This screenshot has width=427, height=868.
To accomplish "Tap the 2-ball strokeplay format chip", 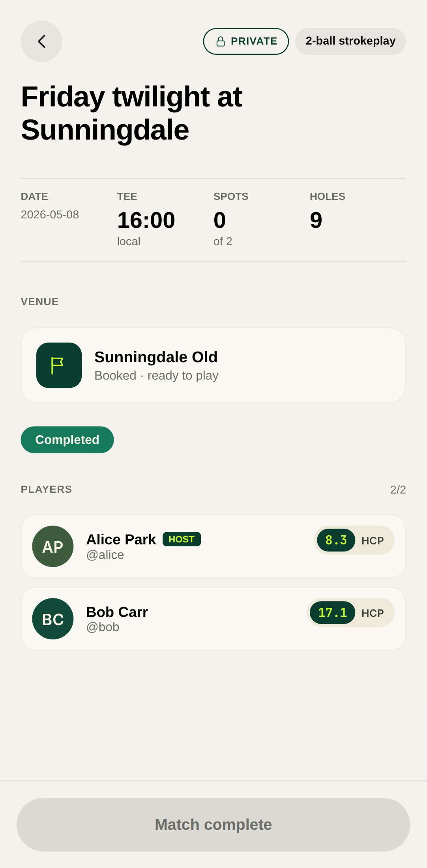I will click(350, 41).
